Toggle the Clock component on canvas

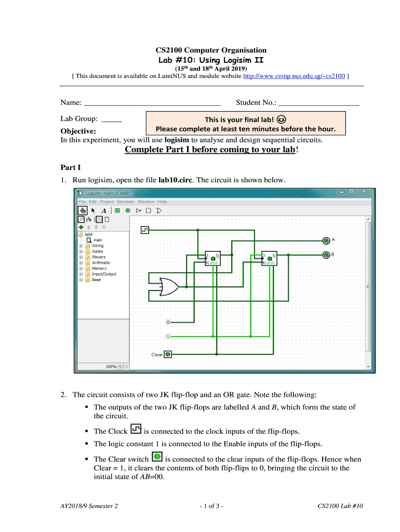(x=145, y=229)
